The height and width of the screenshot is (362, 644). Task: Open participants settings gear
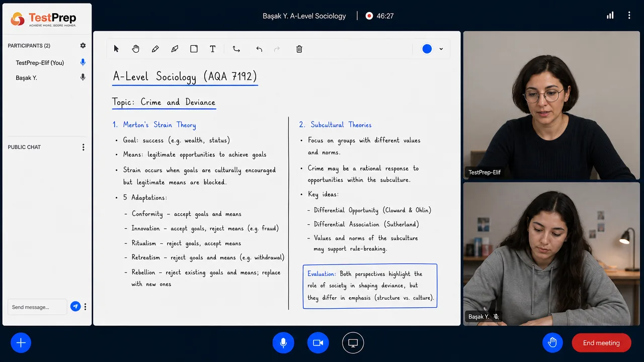click(83, 45)
